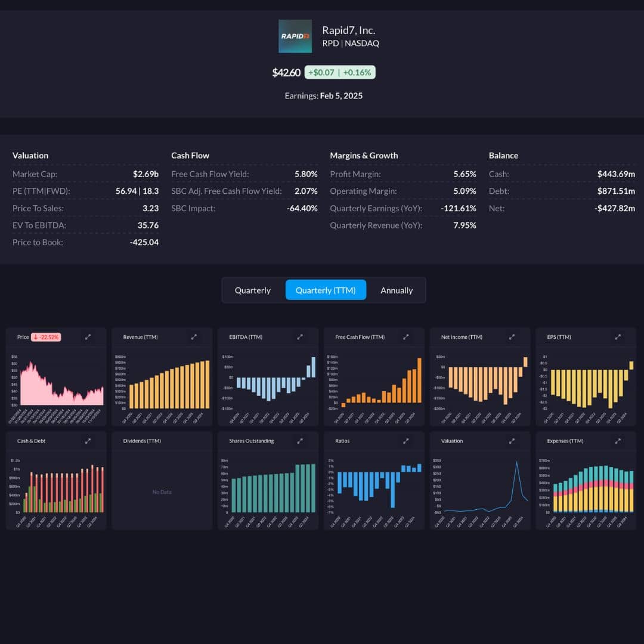
Task: Click the Earnings date Feb 5, 2025
Action: [341, 95]
